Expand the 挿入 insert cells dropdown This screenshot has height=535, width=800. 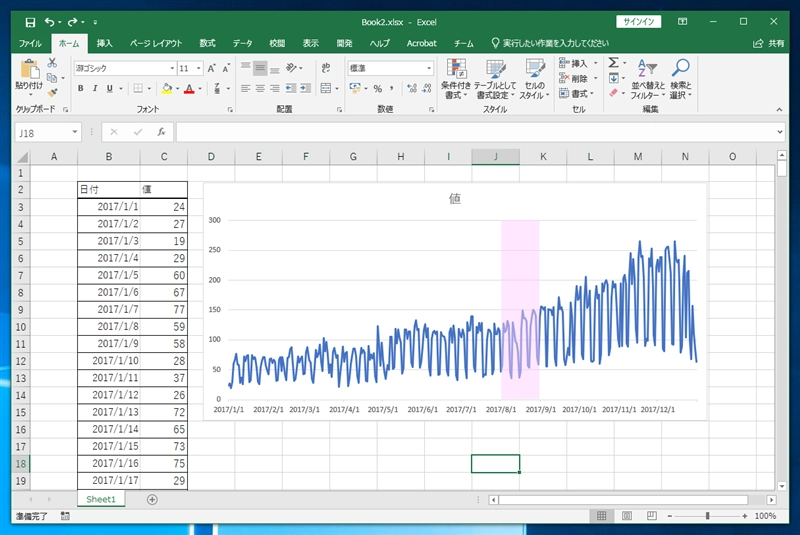point(595,63)
